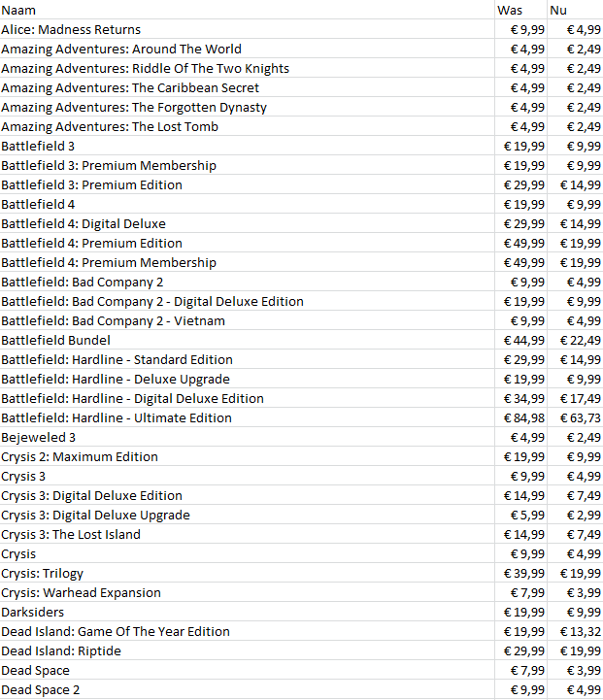Click Nu price € 2,49 of Bejeweled 3

576,437
